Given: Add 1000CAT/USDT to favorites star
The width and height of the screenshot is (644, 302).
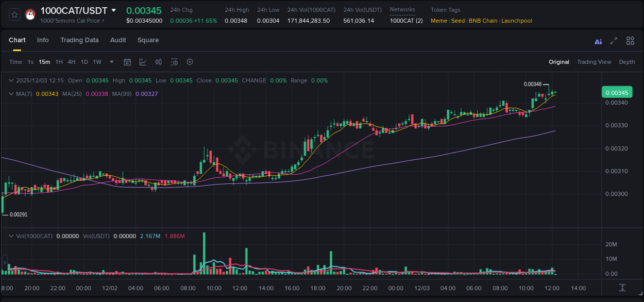Looking at the screenshot, I should coord(14,15).
